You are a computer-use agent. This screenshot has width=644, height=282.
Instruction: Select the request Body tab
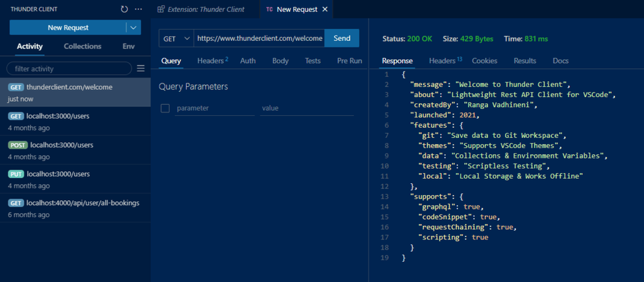tap(280, 61)
